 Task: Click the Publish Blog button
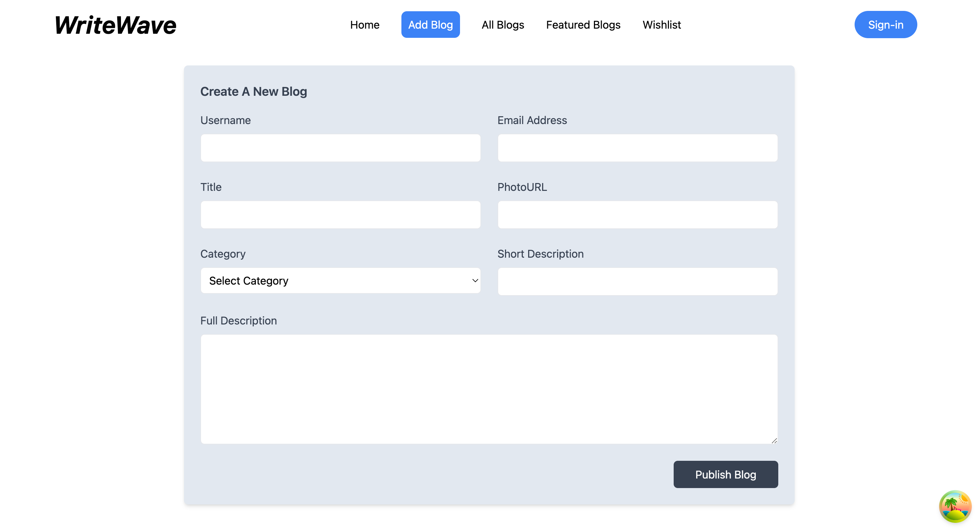[x=725, y=474]
